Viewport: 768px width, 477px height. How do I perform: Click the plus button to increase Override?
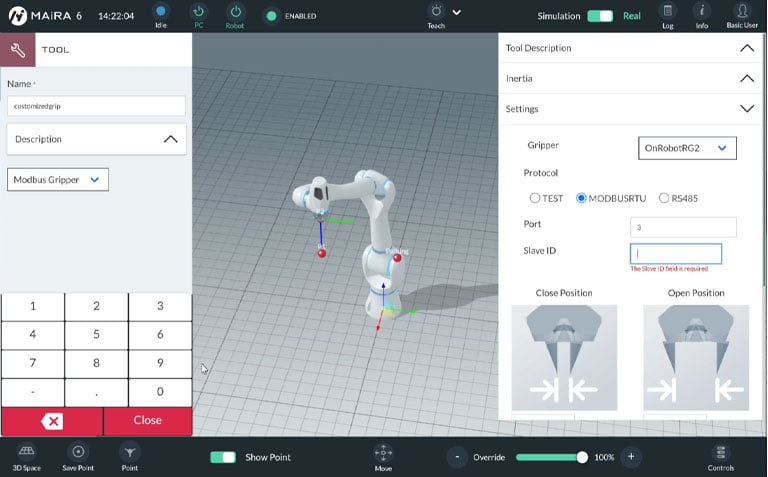630,457
